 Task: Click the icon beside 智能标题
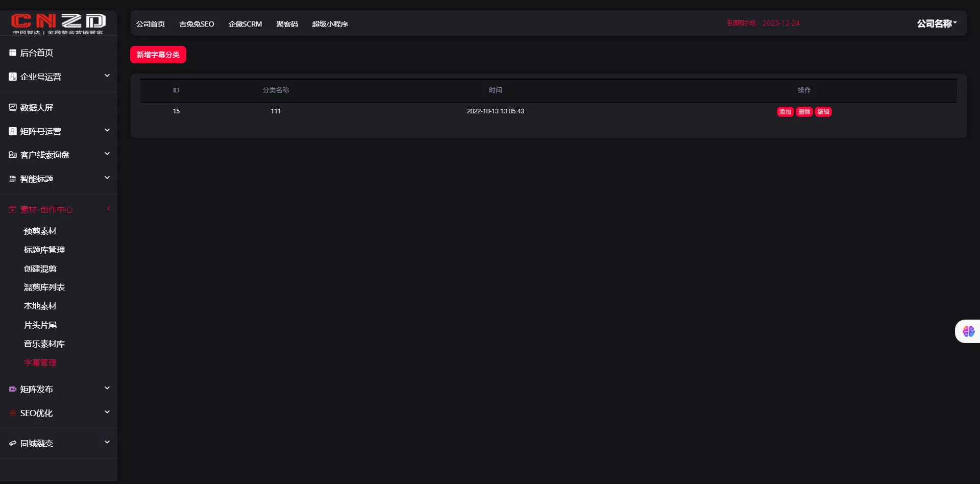tap(13, 179)
